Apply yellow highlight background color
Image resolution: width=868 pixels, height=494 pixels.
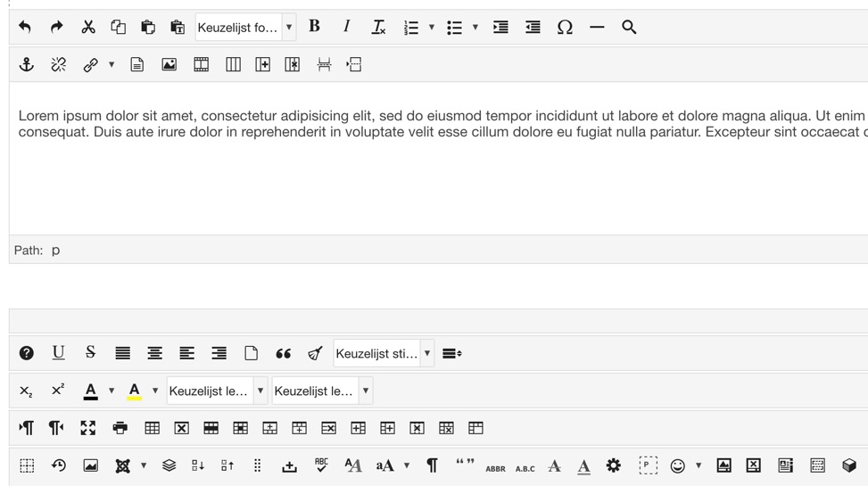pyautogui.click(x=134, y=391)
